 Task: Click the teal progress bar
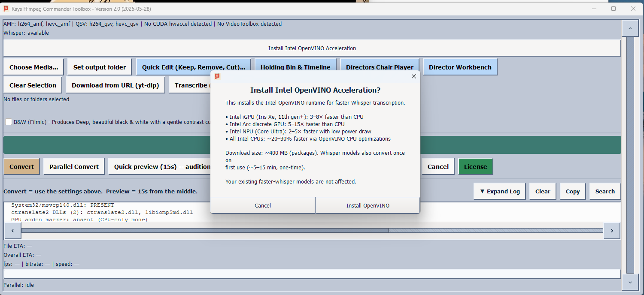coord(312,145)
